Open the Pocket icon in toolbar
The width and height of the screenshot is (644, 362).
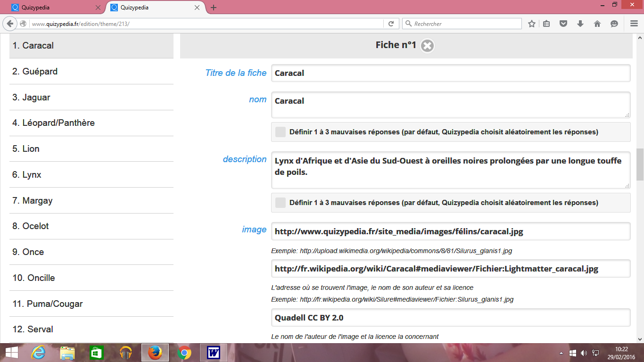tap(563, 24)
